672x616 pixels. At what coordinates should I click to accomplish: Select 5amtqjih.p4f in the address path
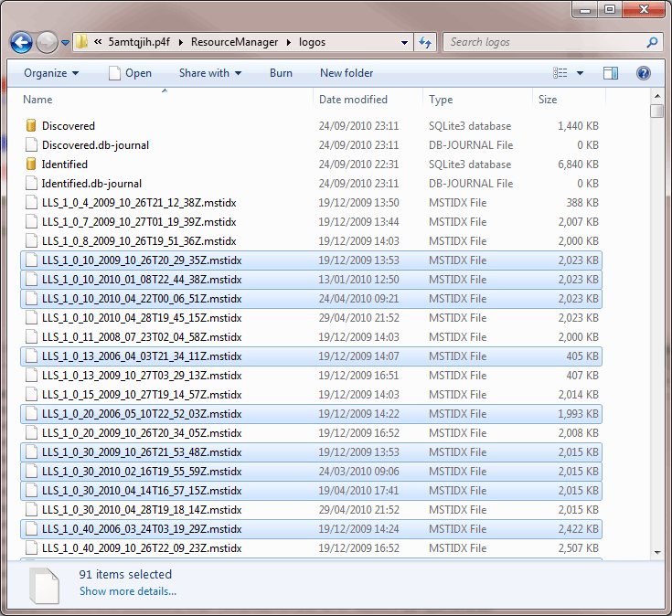click(139, 42)
